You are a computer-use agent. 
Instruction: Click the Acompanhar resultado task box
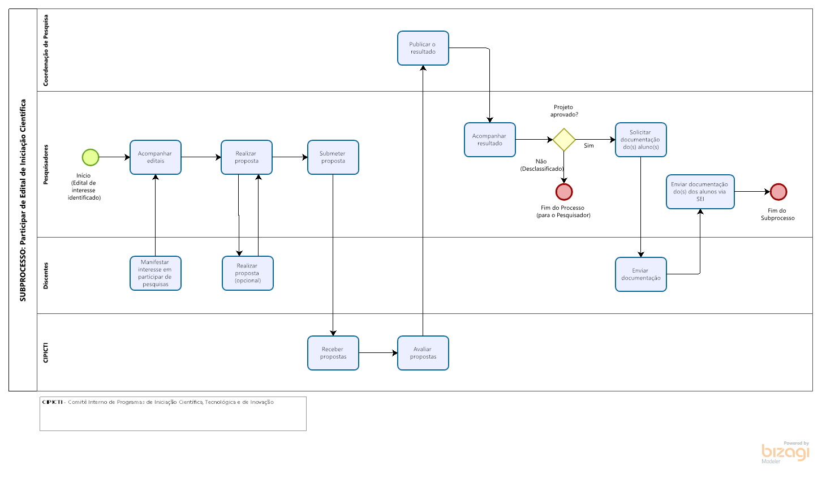pos(490,140)
